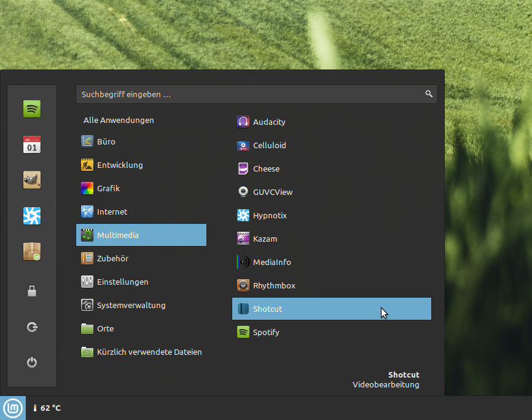Select the Einstellungen category
This screenshot has height=420, width=532.
(x=122, y=282)
